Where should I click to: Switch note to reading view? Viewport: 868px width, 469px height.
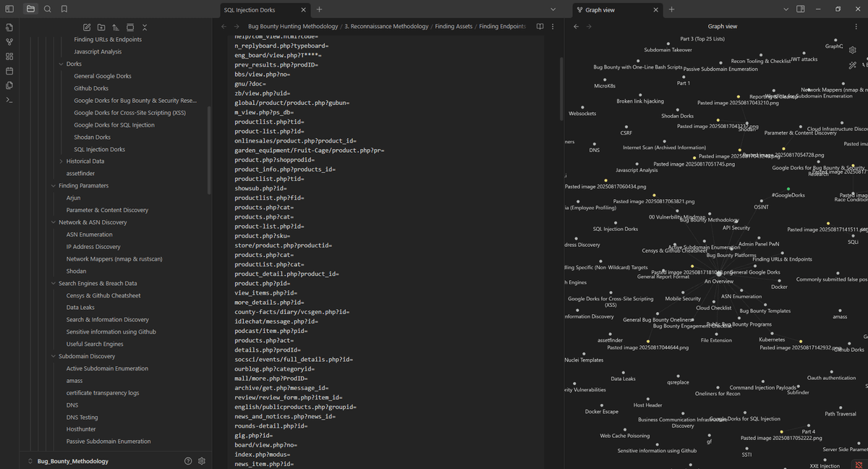pos(540,26)
